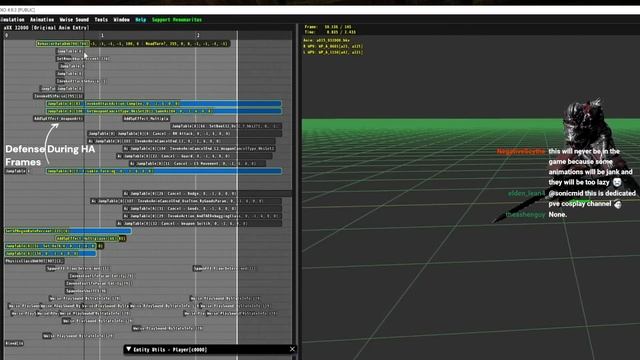This screenshot has height=360, width=640.
Task: Select the SetBool event after AddSpEffect_Multiple
Action: click(x=226, y=126)
